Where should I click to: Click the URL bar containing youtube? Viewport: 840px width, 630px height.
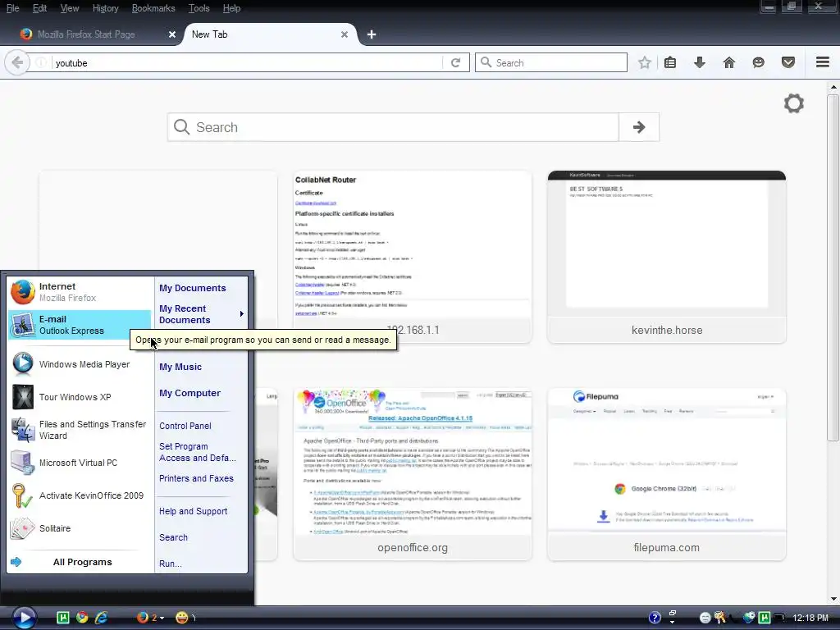tap(246, 63)
